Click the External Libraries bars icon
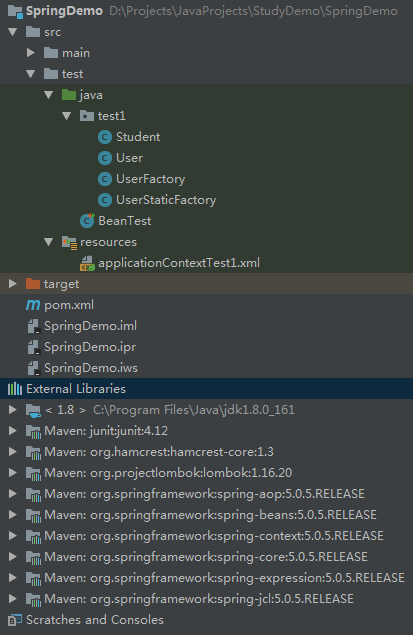The width and height of the screenshot is (413, 635). [15, 389]
